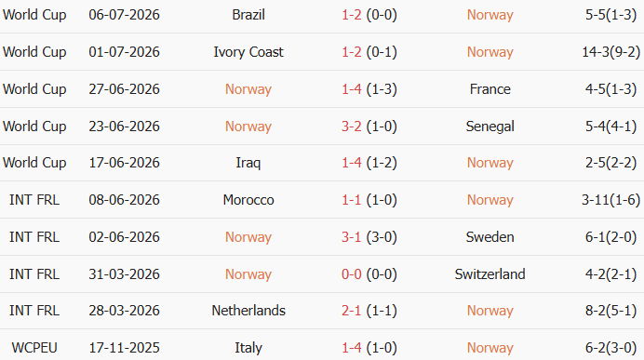Open the Iraq team link
This screenshot has height=360, width=644.
tap(248, 163)
